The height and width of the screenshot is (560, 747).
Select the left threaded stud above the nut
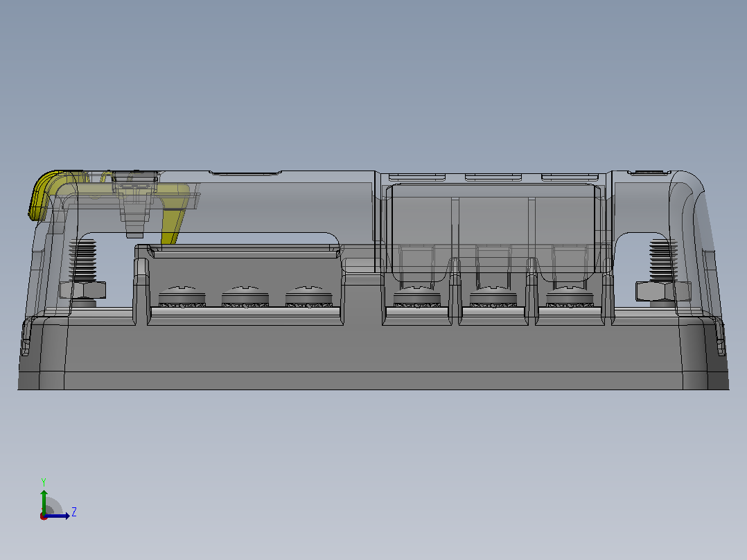point(82,260)
